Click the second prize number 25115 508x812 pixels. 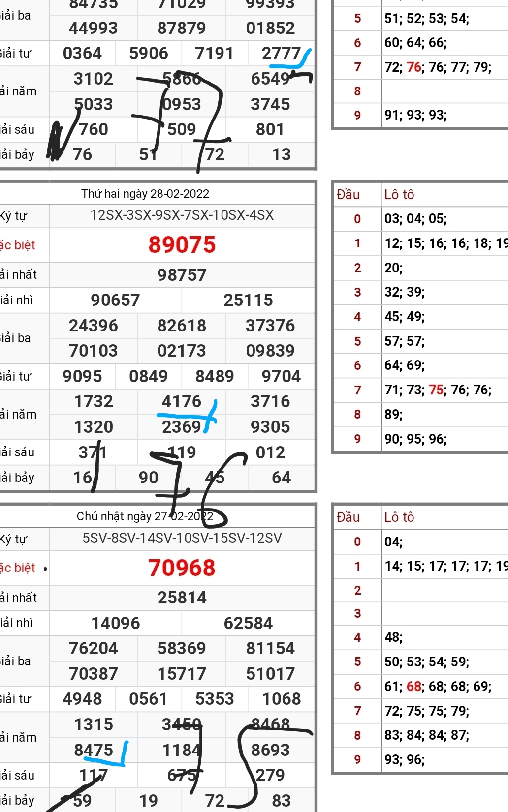[x=248, y=300]
